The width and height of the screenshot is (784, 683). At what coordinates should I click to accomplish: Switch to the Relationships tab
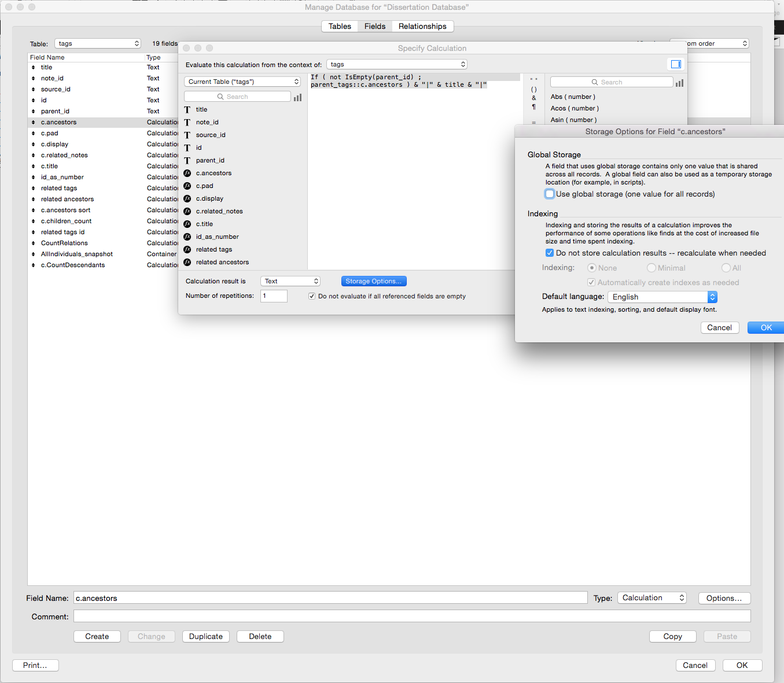422,26
